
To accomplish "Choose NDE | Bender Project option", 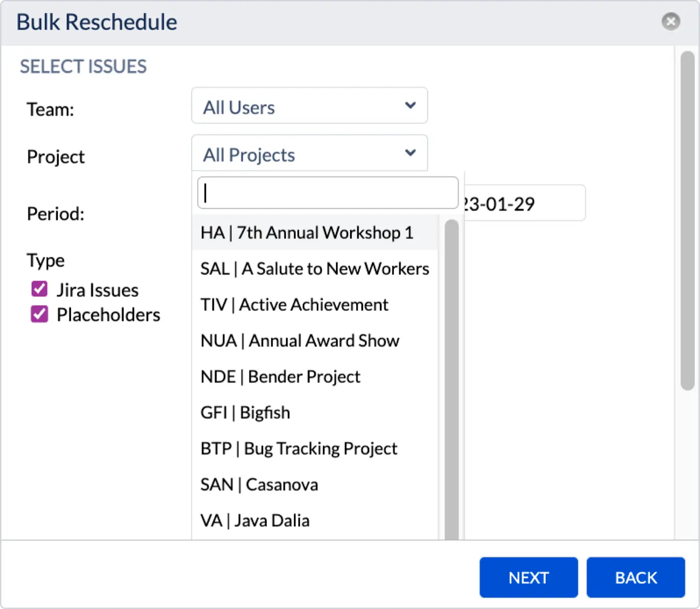I will click(x=280, y=376).
